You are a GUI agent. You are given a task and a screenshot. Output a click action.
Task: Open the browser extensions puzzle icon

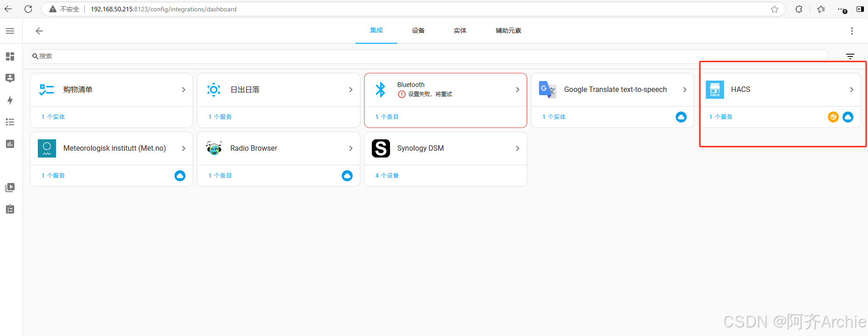(799, 9)
